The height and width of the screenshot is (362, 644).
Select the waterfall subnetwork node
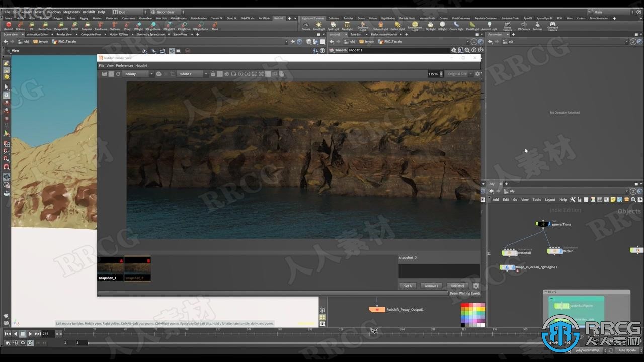click(510, 253)
